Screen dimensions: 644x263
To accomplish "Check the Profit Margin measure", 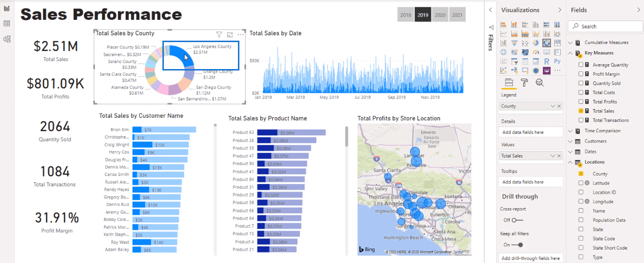I will pyautogui.click(x=581, y=74).
